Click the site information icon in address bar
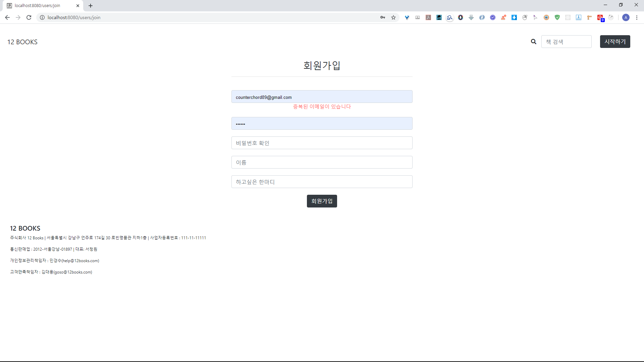The width and height of the screenshot is (644, 362). coord(42,17)
